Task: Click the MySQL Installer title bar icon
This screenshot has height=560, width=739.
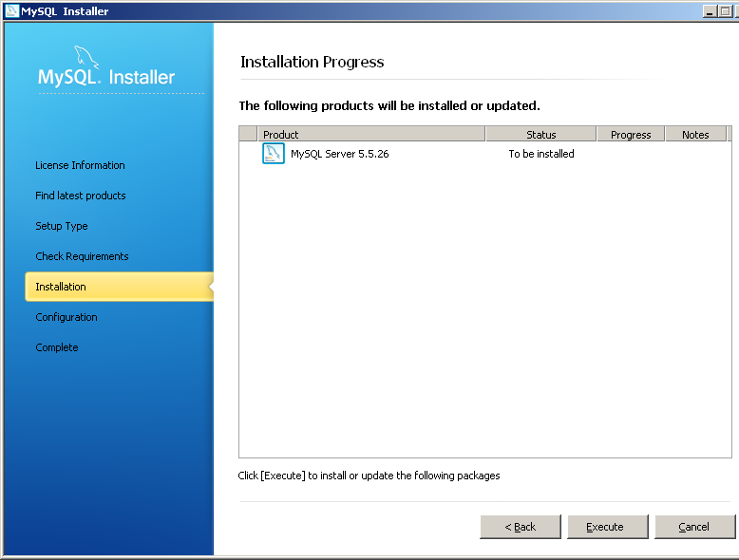Action: tap(11, 10)
